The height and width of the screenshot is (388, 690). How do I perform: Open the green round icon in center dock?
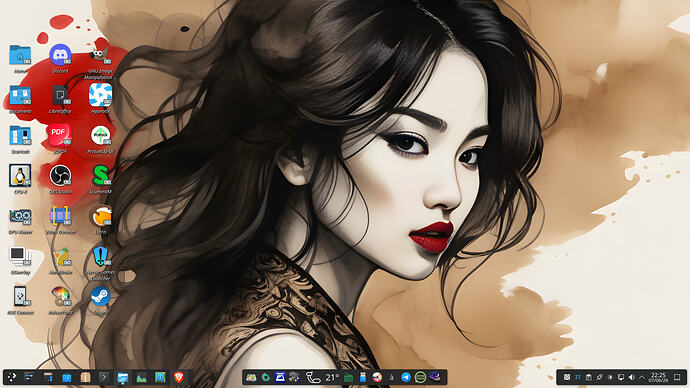click(420, 377)
